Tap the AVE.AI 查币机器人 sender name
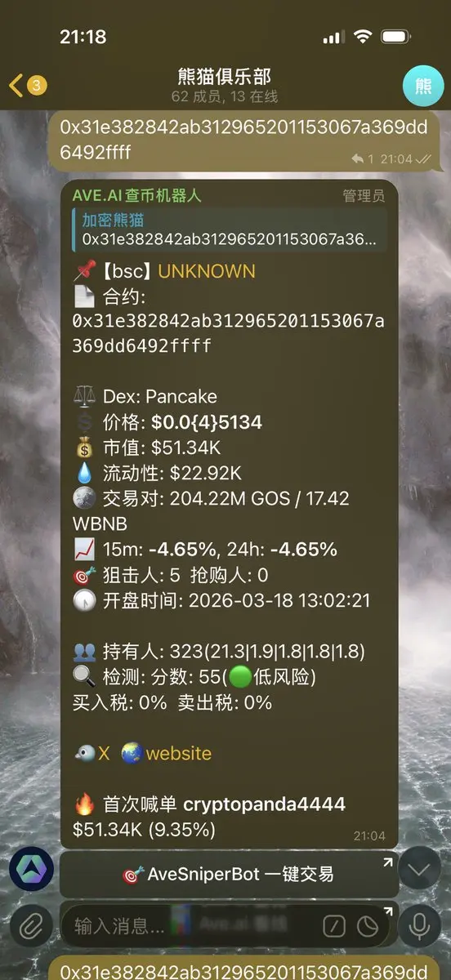The width and height of the screenshot is (451, 980). [136, 195]
